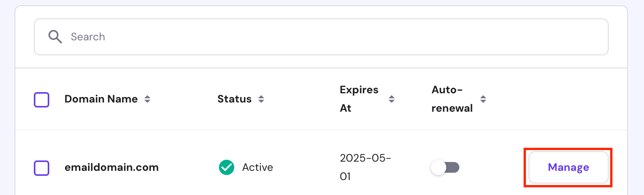Select the emaildomain.com row checkbox
The image size is (644, 195).
click(x=42, y=168)
